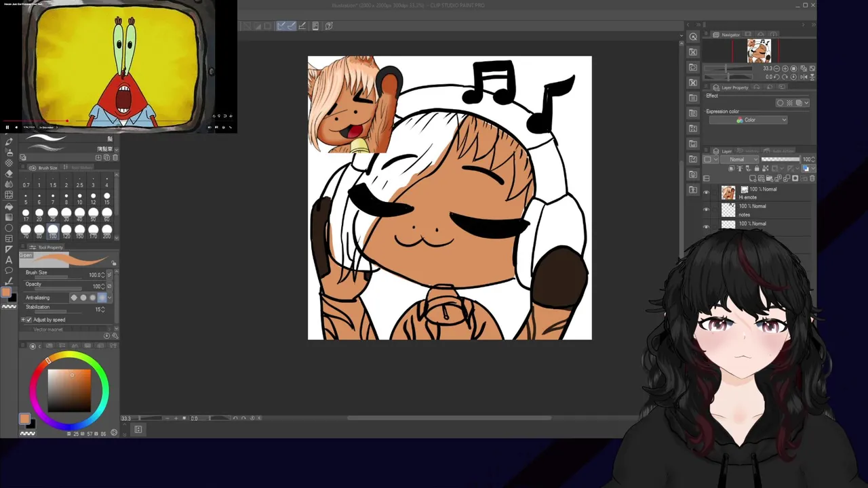Select the Gradient tool
Screen dimensions: 868x488
[9, 218]
